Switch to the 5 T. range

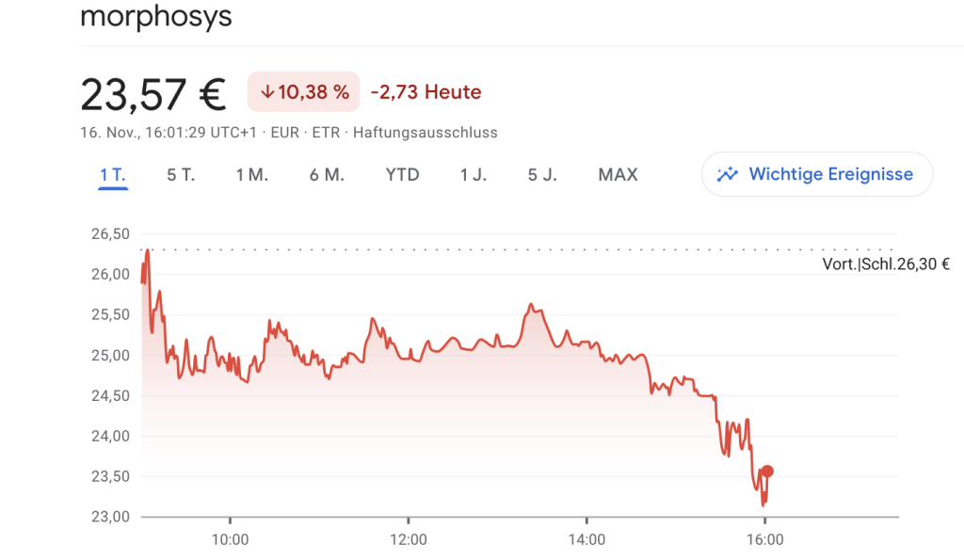click(x=181, y=174)
